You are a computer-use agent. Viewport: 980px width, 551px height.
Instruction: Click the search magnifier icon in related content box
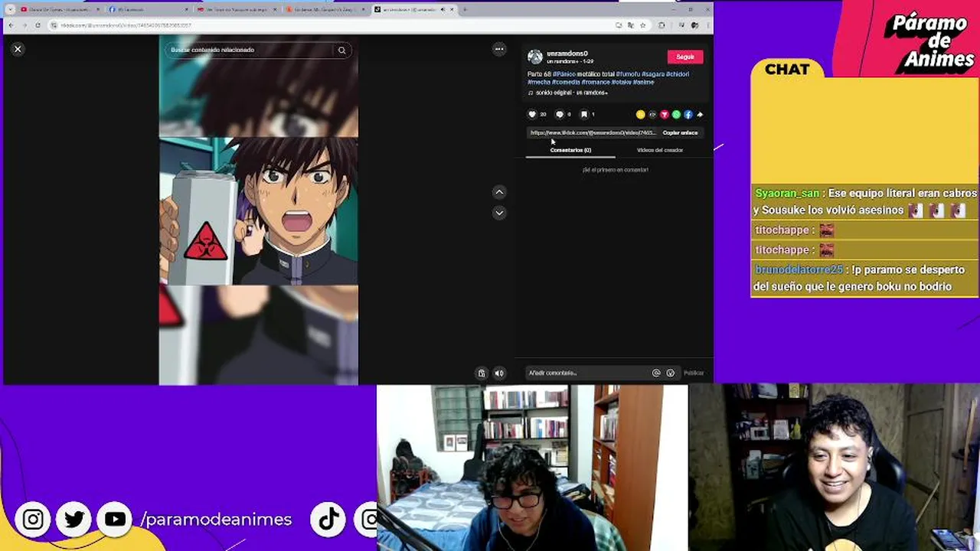tap(341, 50)
